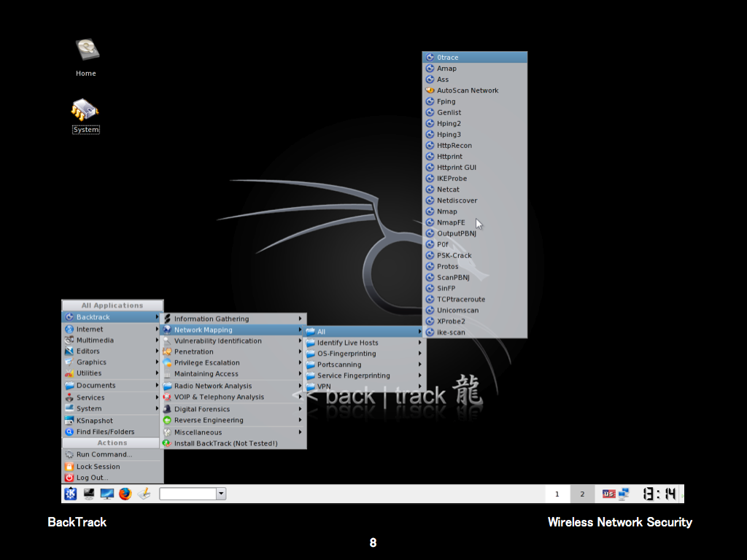This screenshot has height=560, width=747.
Task: Click the System desktop icon
Action: [x=85, y=111]
